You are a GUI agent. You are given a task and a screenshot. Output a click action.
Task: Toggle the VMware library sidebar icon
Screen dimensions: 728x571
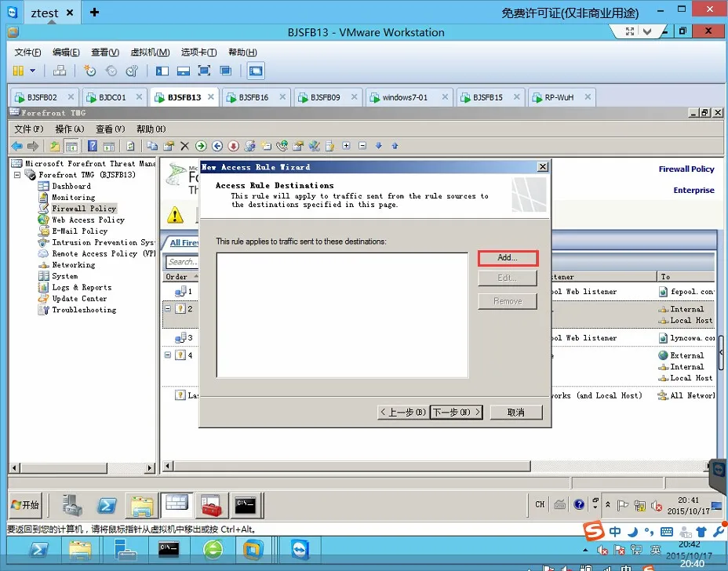[162, 71]
